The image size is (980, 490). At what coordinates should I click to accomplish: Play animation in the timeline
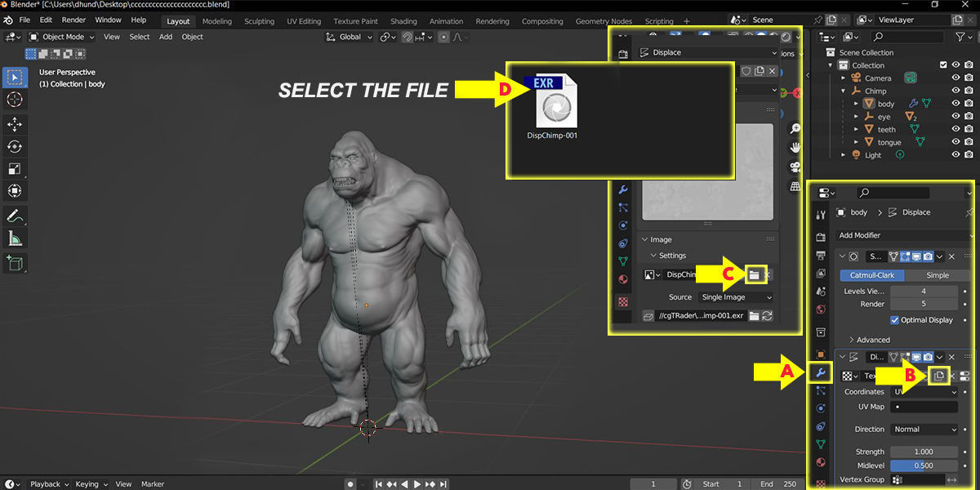tap(417, 484)
